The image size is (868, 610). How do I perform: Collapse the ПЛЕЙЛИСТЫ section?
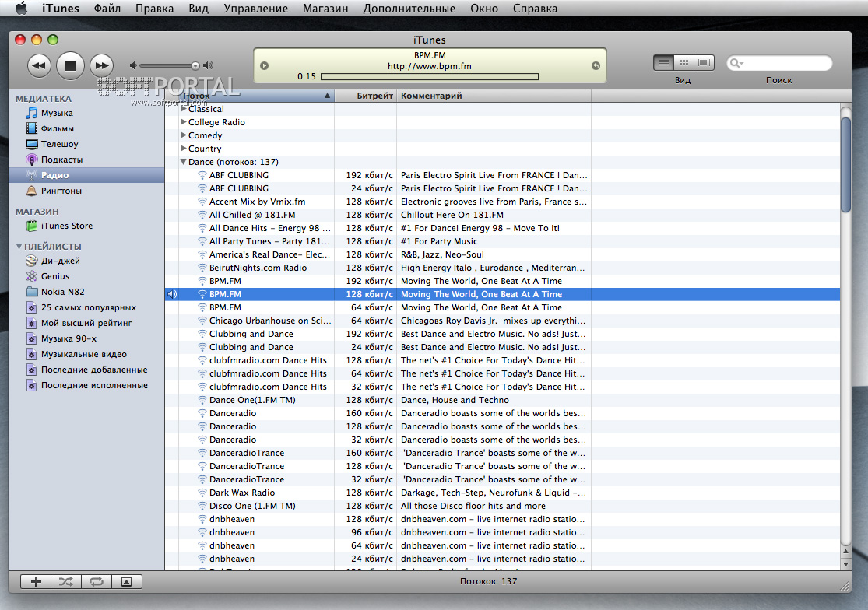pos(19,246)
